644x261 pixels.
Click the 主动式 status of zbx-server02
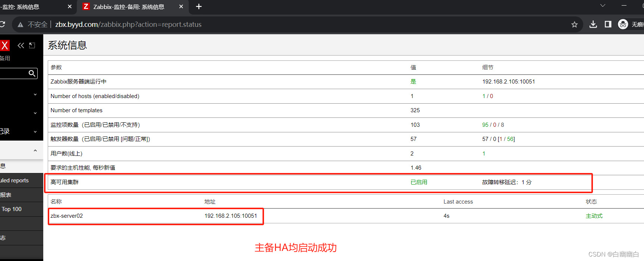click(594, 216)
